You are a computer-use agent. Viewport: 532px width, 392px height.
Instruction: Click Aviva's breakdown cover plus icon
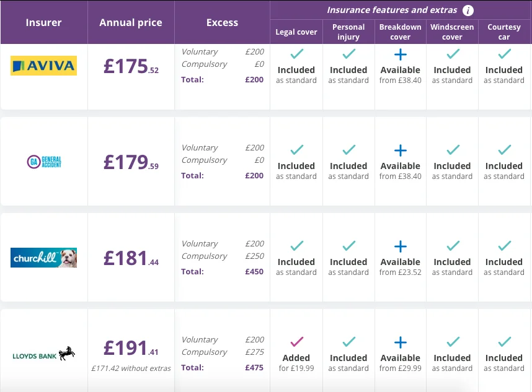pos(401,54)
